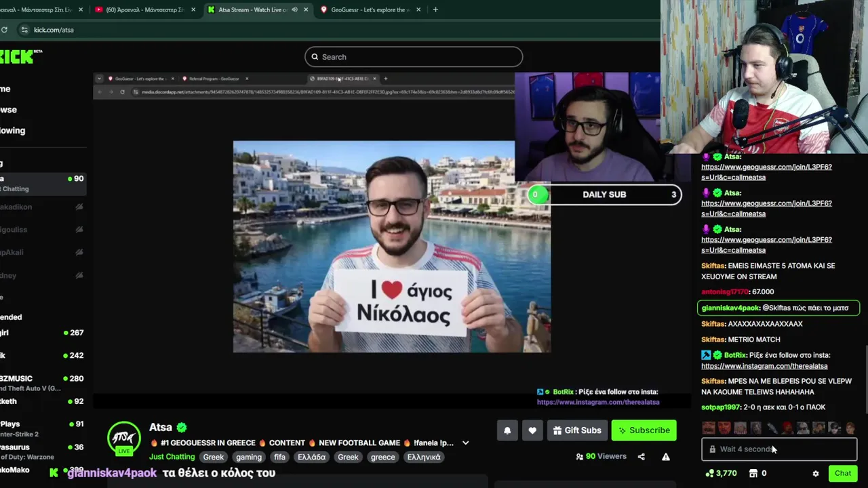Subscribe to Atsa's channel

tap(644, 430)
